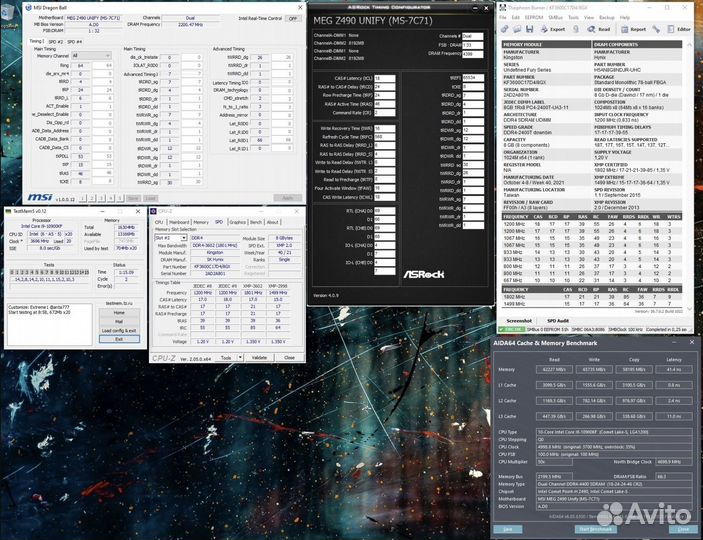This screenshot has height=540, width=703.
Task: Click the Thaiphoon Burner title bar icon
Action: click(503, 8)
